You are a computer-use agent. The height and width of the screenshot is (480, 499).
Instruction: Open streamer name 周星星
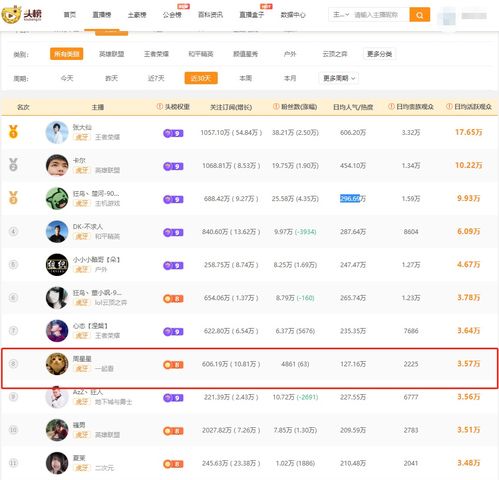coord(82,359)
